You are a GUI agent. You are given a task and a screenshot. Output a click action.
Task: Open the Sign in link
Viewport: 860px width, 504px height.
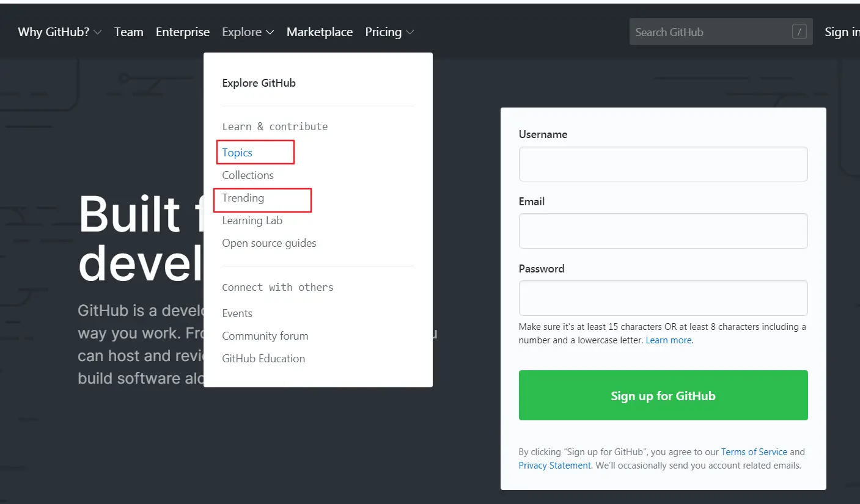coord(842,32)
